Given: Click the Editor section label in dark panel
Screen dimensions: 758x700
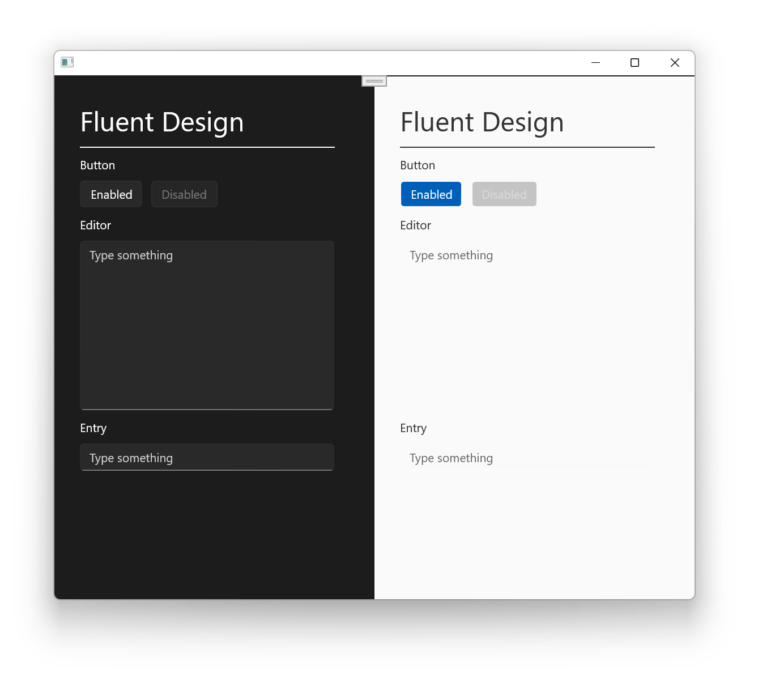Looking at the screenshot, I should pos(95,225).
